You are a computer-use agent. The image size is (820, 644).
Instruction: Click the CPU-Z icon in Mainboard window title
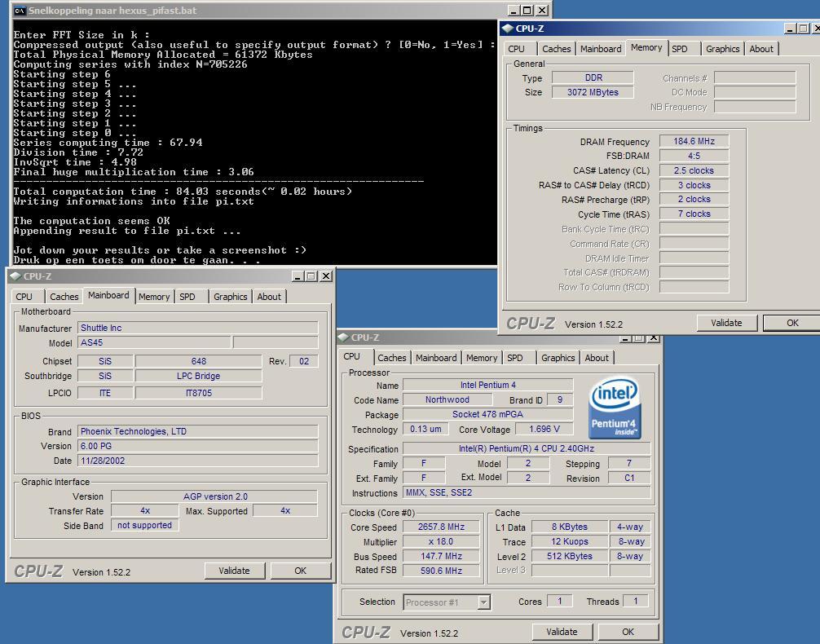pyautogui.click(x=15, y=276)
